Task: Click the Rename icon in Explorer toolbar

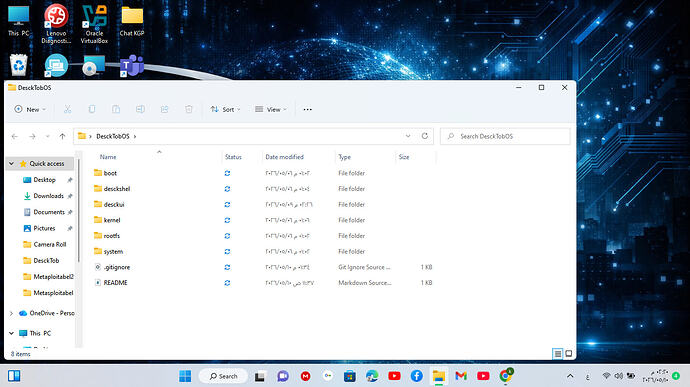Action: [x=140, y=109]
